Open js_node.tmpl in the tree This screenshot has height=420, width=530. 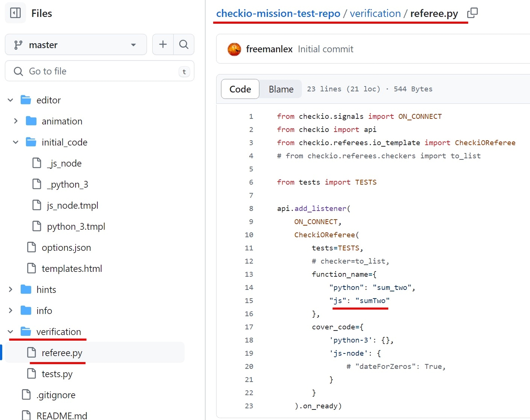(73, 205)
